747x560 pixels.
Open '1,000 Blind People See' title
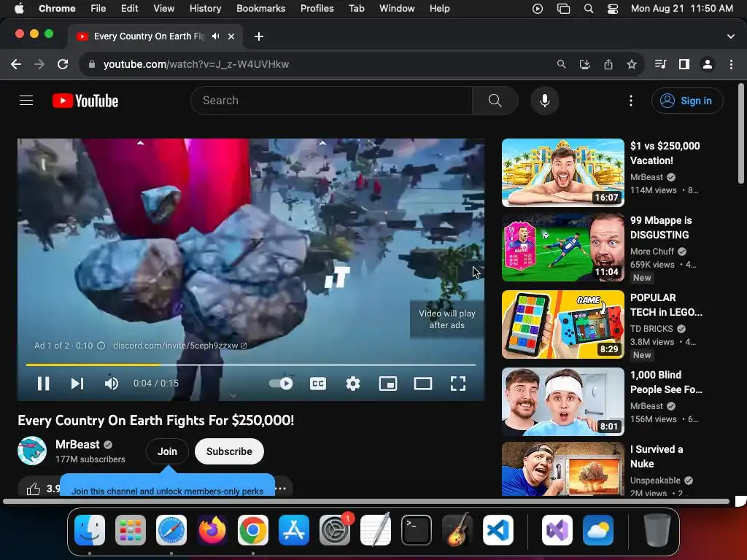coord(666,382)
